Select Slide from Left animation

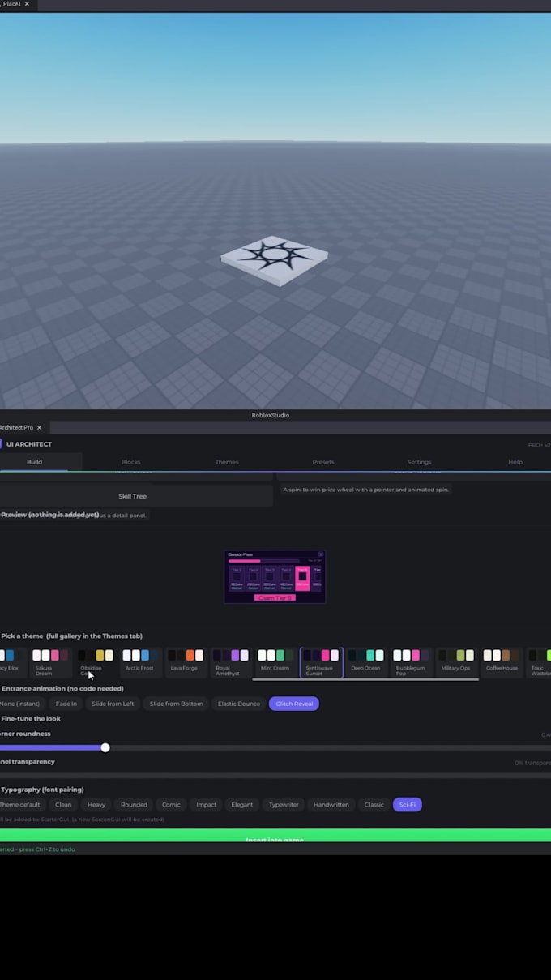113,704
